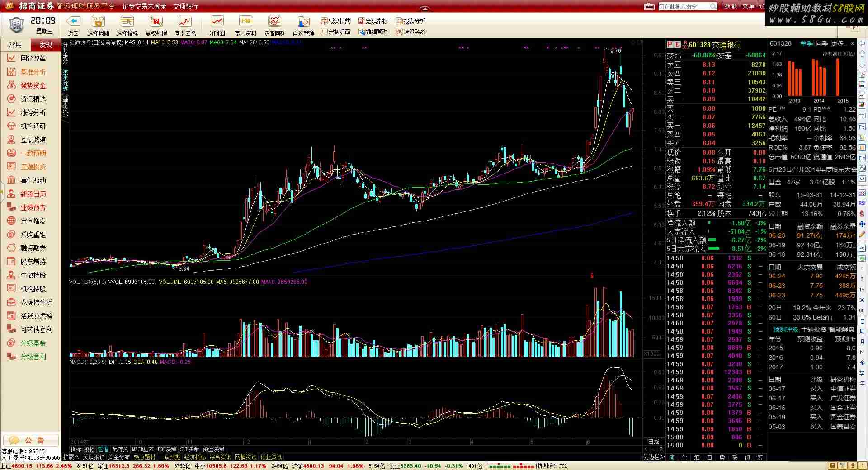Open 报表分析 report analysis tool
The height and width of the screenshot is (470, 868).
tap(410, 21)
